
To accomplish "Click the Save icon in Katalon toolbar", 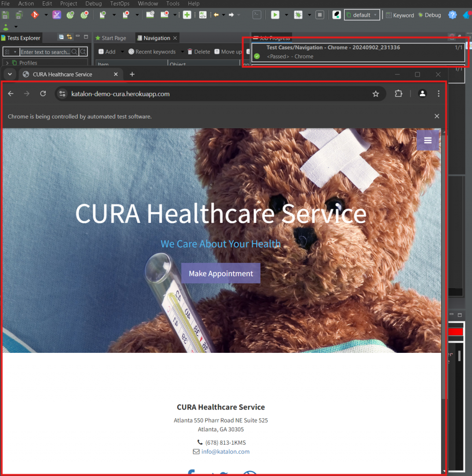I will 5,15.
